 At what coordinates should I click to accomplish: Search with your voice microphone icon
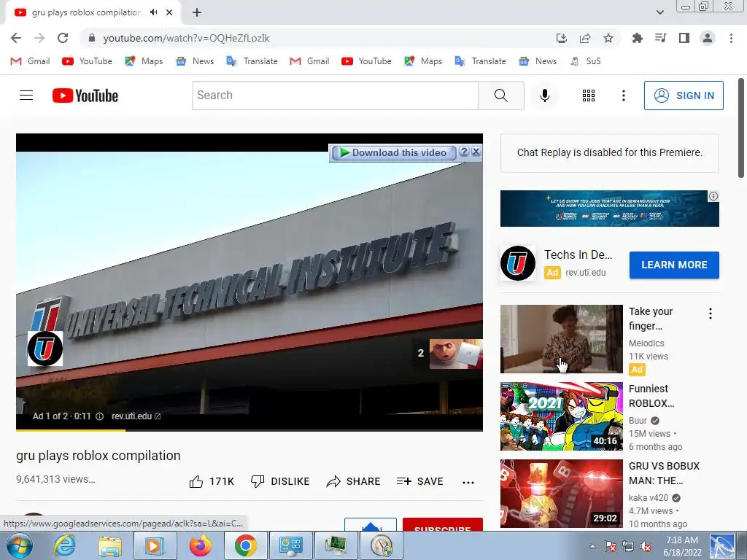click(544, 96)
